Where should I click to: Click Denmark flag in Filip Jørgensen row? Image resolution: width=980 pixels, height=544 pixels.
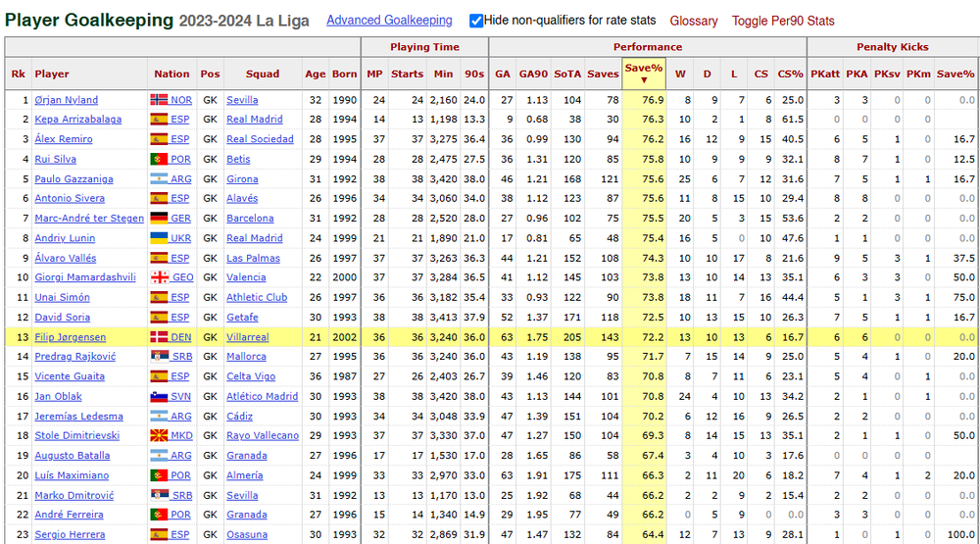tap(159, 337)
